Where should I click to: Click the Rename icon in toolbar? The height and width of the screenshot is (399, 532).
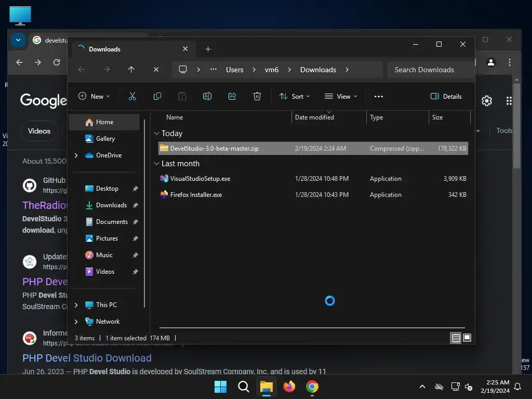click(x=207, y=96)
